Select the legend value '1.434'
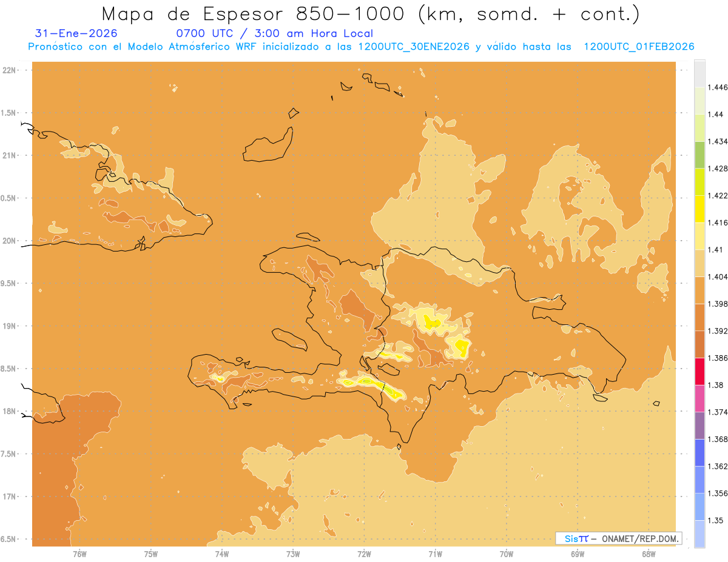The height and width of the screenshot is (562, 728). pos(719,141)
